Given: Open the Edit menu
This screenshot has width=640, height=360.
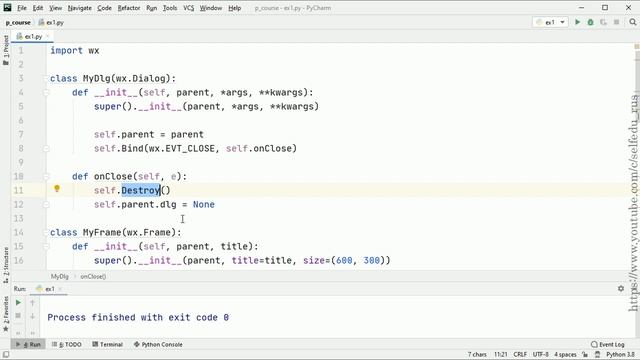Looking at the screenshot, I should click(x=38, y=8).
